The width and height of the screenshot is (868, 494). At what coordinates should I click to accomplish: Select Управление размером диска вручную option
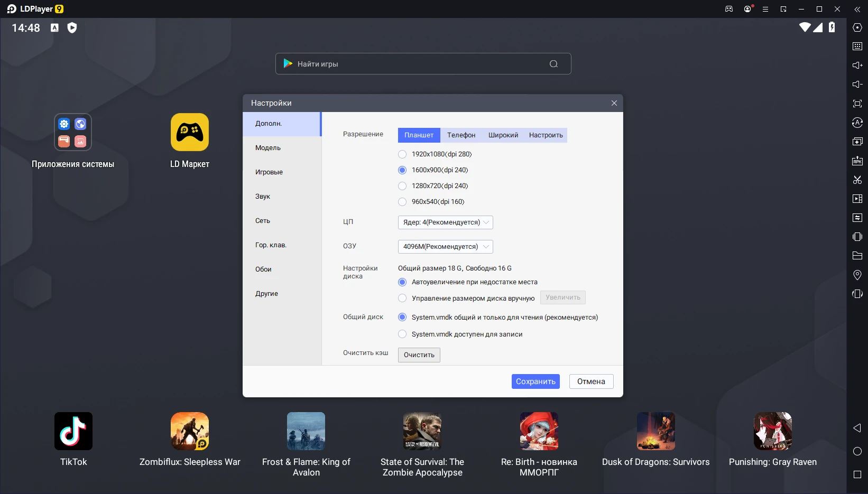coord(402,299)
